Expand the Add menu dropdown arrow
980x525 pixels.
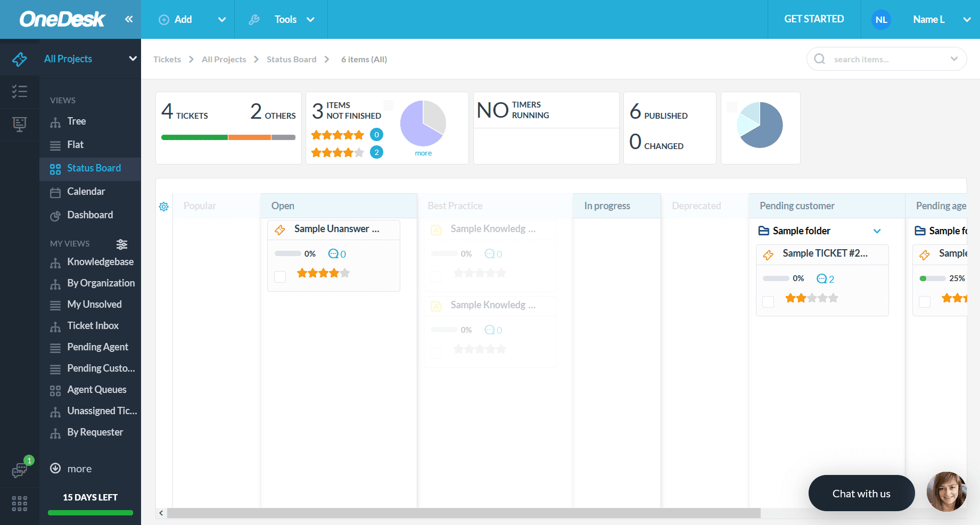[x=221, y=19]
